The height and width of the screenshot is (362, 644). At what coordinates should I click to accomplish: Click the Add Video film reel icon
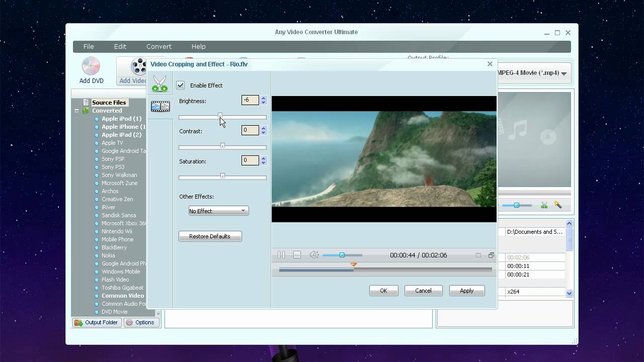138,66
